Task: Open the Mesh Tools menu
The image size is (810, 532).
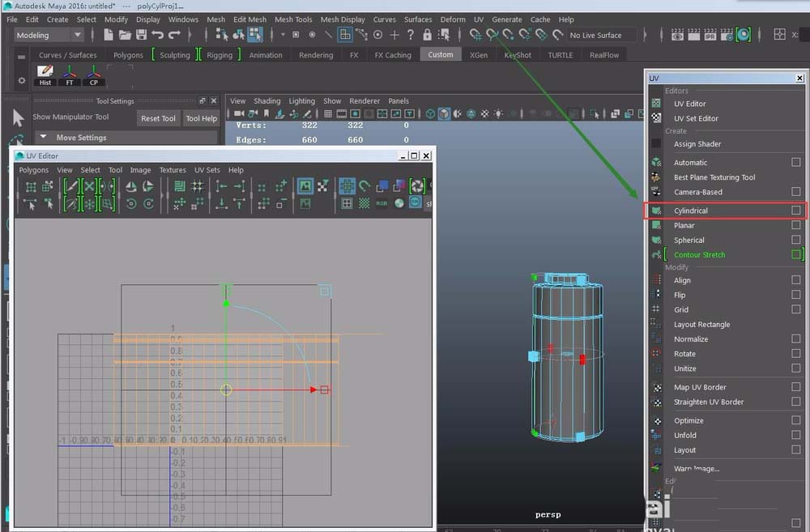Action: [x=293, y=19]
